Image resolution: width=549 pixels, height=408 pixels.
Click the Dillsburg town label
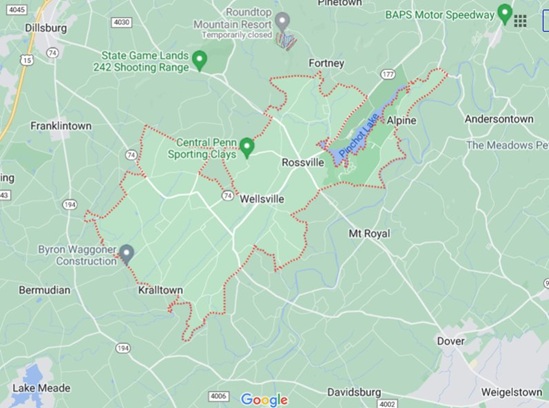coord(46,28)
